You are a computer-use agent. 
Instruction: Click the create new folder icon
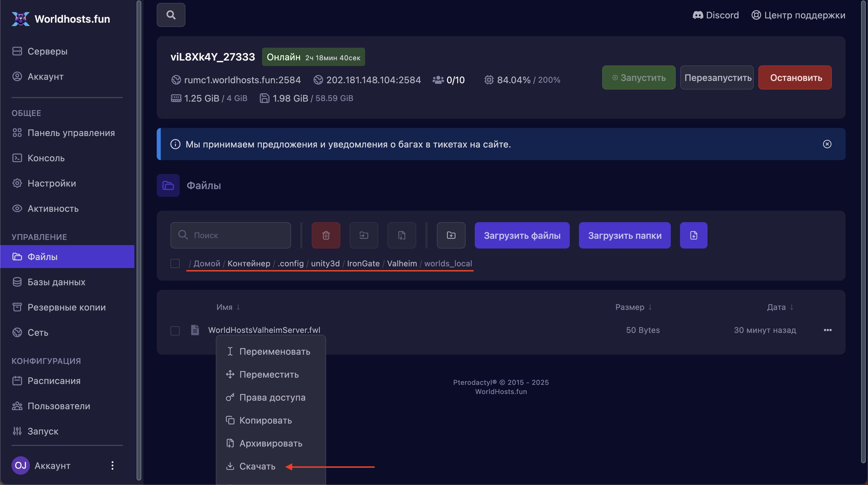451,235
